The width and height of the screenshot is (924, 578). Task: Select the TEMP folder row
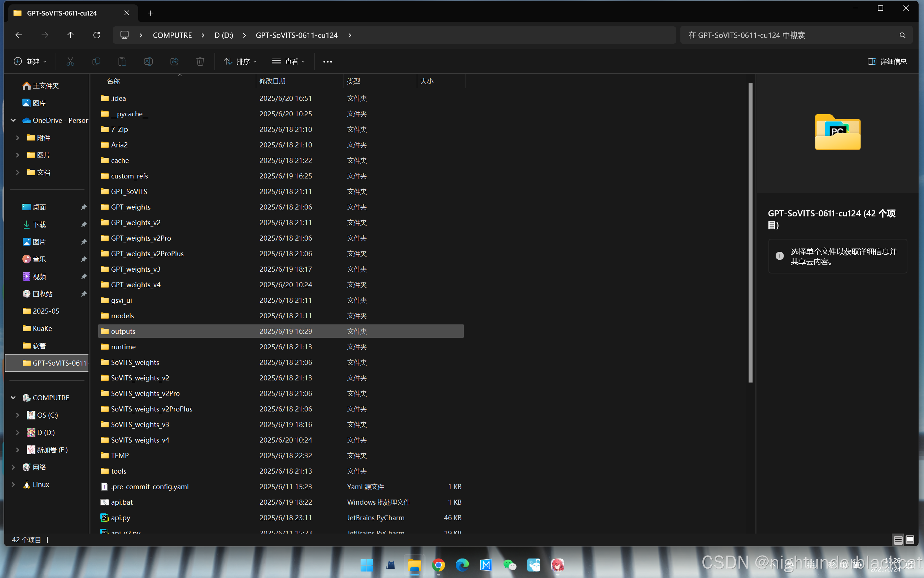click(x=281, y=456)
